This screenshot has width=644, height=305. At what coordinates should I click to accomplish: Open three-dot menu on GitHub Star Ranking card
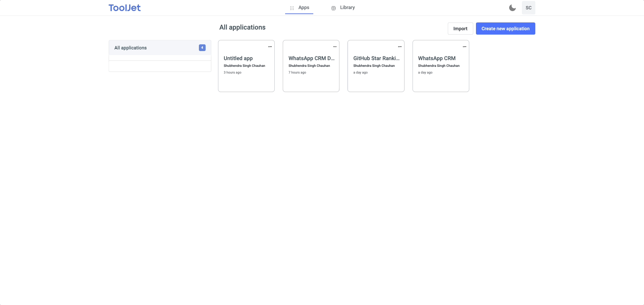399,47
